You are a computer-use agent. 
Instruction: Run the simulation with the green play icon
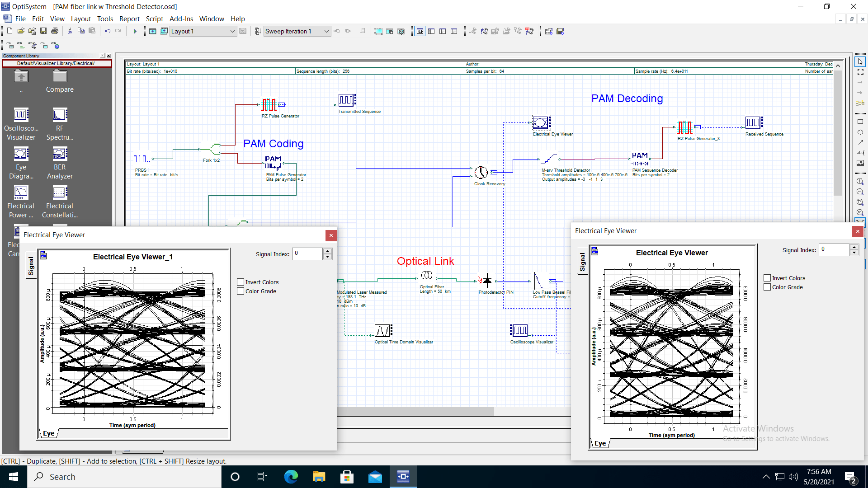(x=135, y=31)
